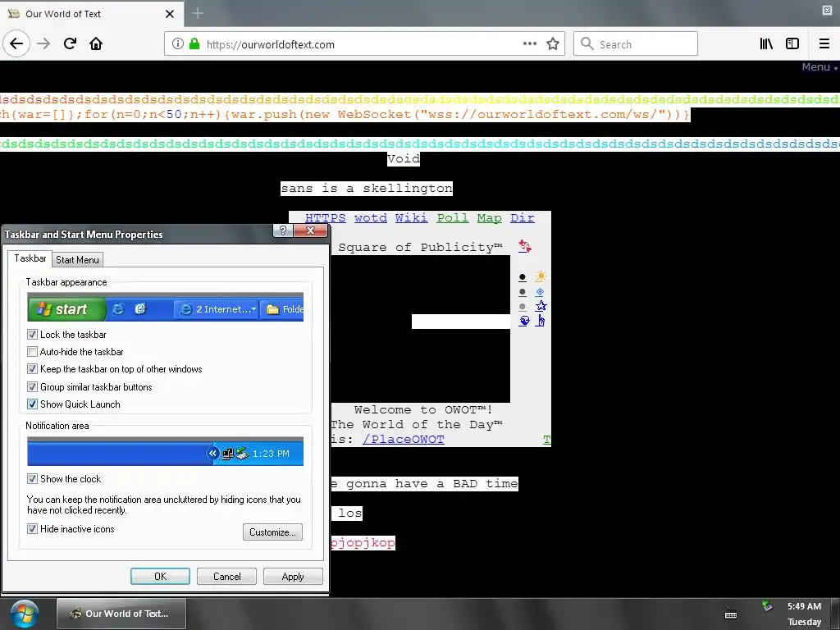Click the Show desktop strip beside clock
The height and width of the screenshot is (630, 840).
(837, 614)
